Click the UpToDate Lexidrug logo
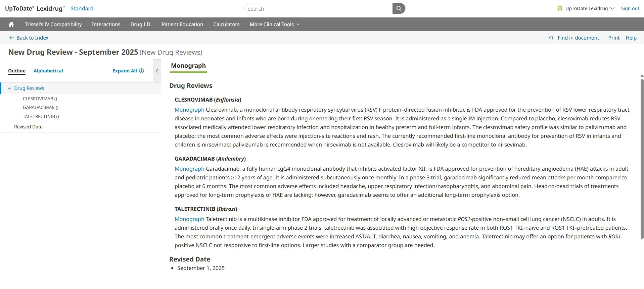The height and width of the screenshot is (289, 644). tap(35, 8)
